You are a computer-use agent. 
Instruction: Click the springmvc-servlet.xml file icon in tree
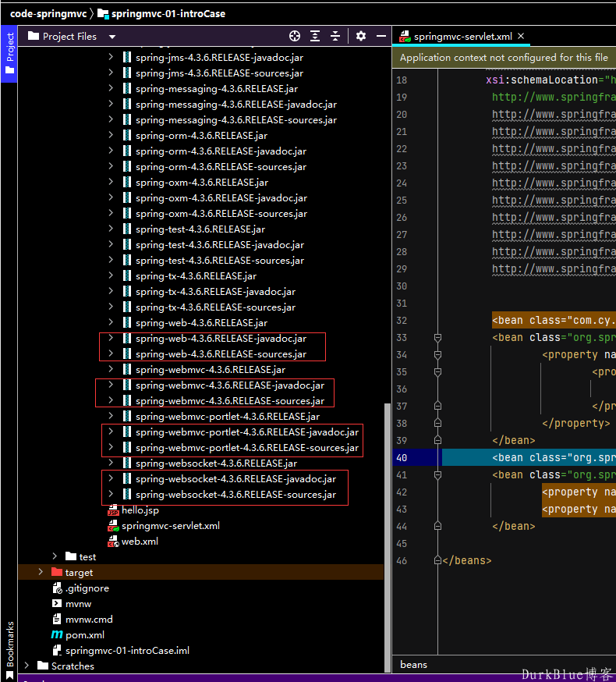(114, 525)
